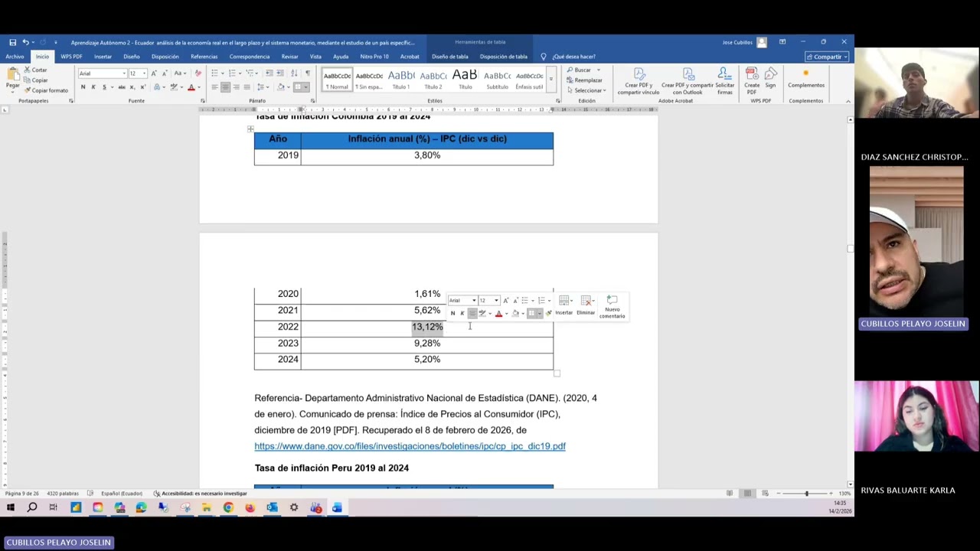
Task: Toggle underline (S) in ribbon
Action: coord(104,87)
